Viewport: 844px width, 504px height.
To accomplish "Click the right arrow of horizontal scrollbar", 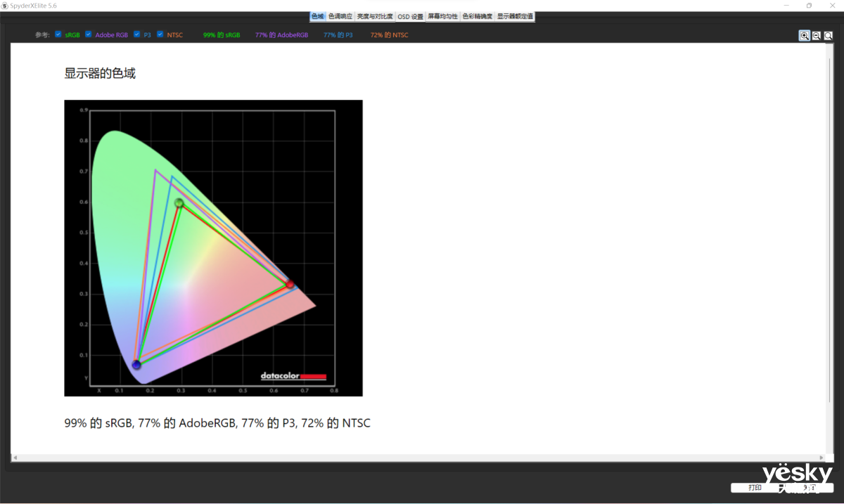I will point(823,458).
